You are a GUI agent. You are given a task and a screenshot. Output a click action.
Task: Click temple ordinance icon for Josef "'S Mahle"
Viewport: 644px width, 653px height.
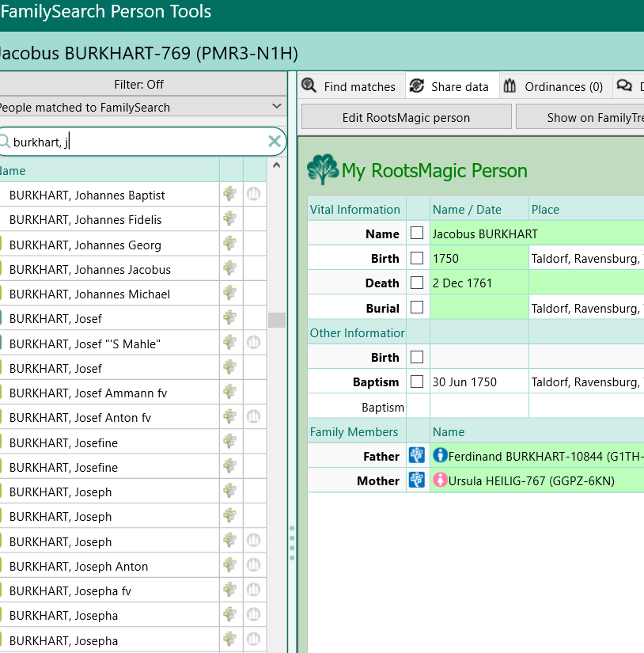coord(253,342)
